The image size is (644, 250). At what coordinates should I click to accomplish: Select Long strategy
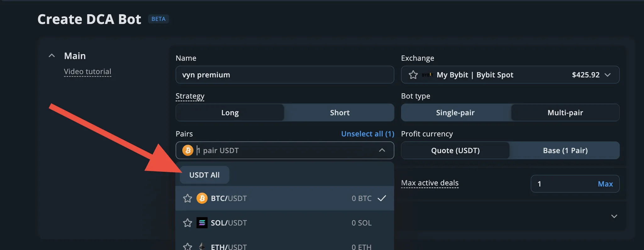[x=230, y=113]
